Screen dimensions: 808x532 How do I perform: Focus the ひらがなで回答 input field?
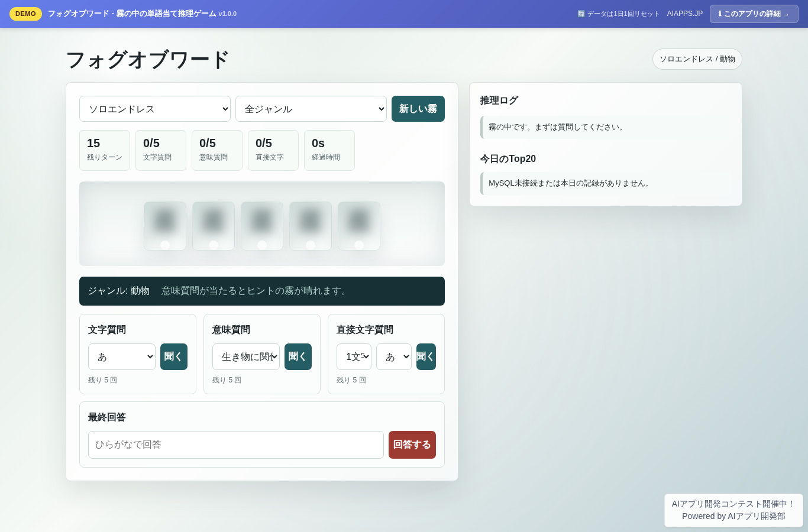[236, 445]
